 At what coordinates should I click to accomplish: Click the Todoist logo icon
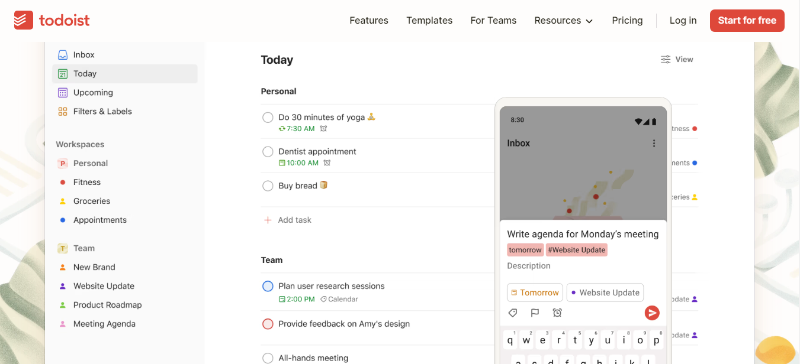point(23,20)
